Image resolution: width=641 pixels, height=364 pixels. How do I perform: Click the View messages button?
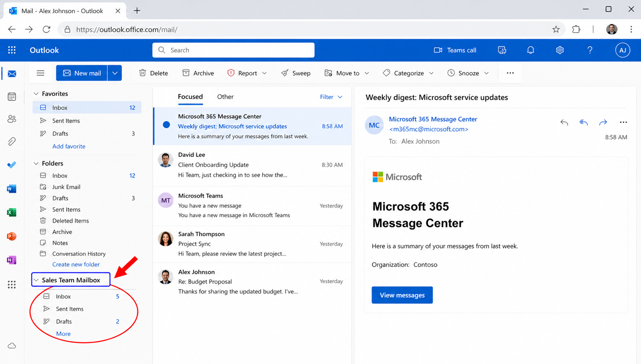click(402, 295)
